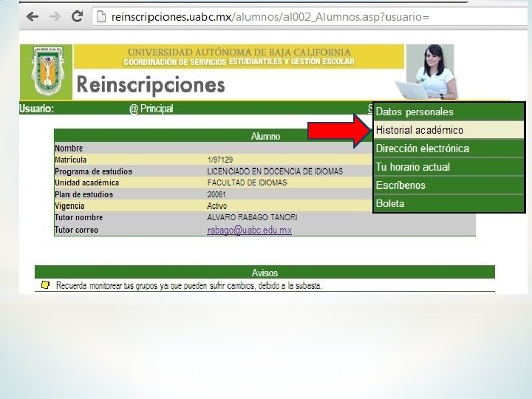Click the Unidad académica label
Screen dimensions: 532x399
[87, 183]
